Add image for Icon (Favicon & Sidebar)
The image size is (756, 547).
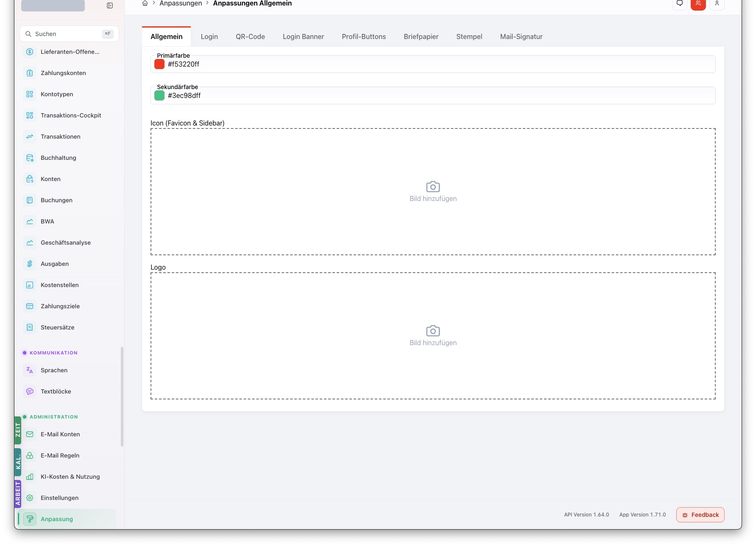click(x=433, y=192)
